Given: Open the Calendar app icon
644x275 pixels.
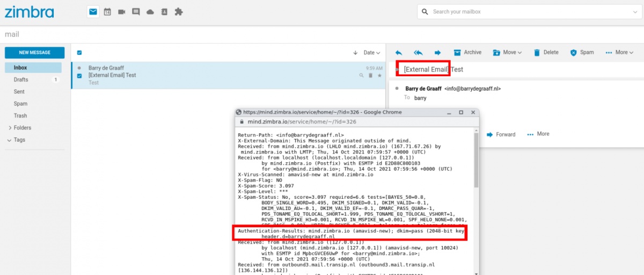Looking at the screenshot, I should pos(107,12).
